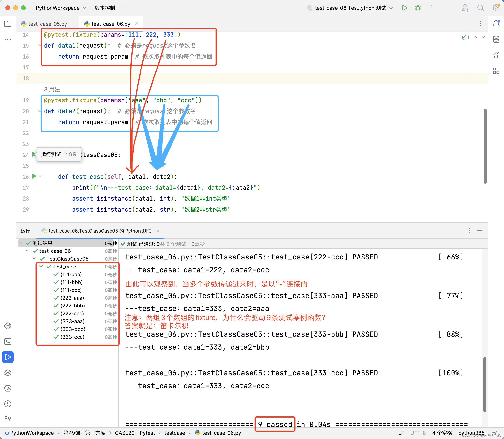Minimize the Run tool window
504x439 pixels.
point(480,231)
